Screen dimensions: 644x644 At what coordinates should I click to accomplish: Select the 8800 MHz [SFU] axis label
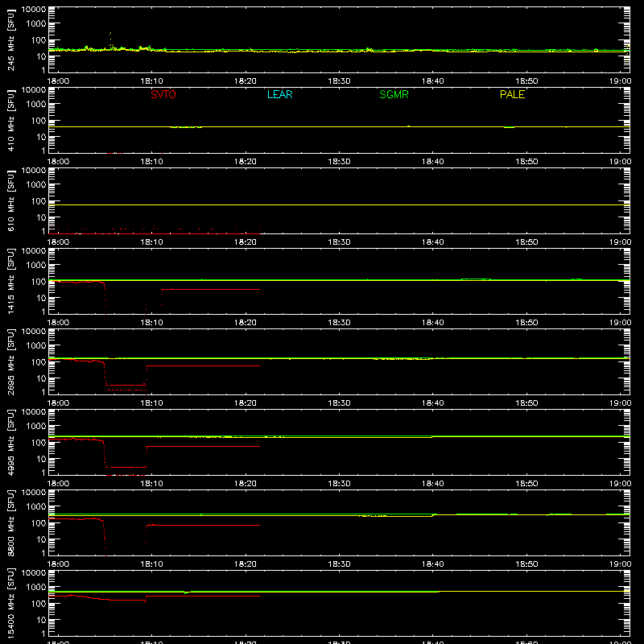[11, 523]
